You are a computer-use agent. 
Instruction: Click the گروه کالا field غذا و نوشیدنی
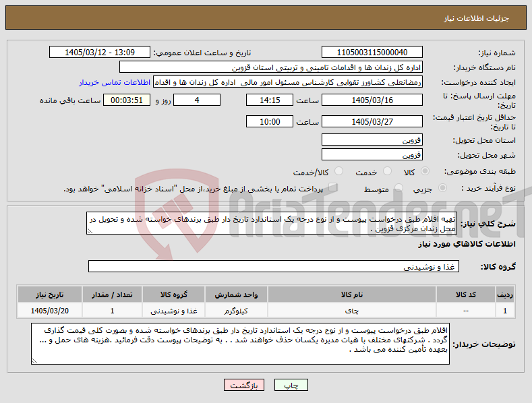[x=274, y=267]
